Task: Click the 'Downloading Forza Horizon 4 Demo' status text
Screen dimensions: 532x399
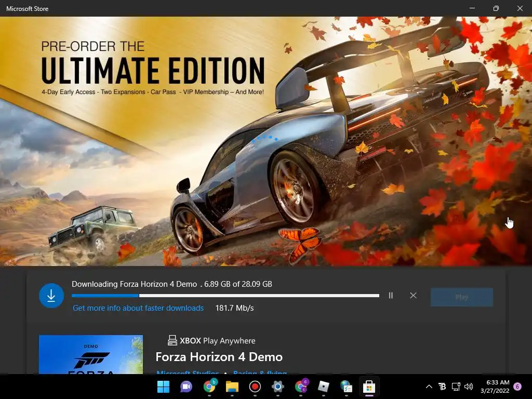Action: pyautogui.click(x=135, y=284)
